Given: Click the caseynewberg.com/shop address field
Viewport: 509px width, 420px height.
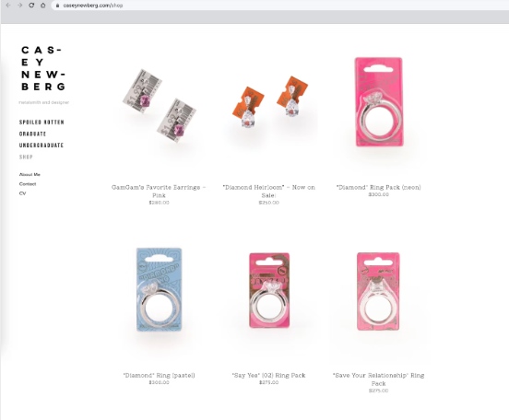Looking at the screenshot, I should pos(279,6).
